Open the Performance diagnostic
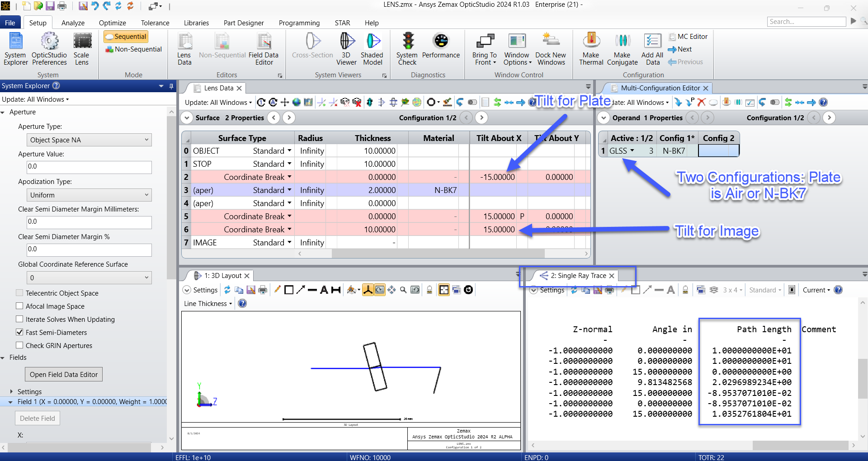 [441, 45]
